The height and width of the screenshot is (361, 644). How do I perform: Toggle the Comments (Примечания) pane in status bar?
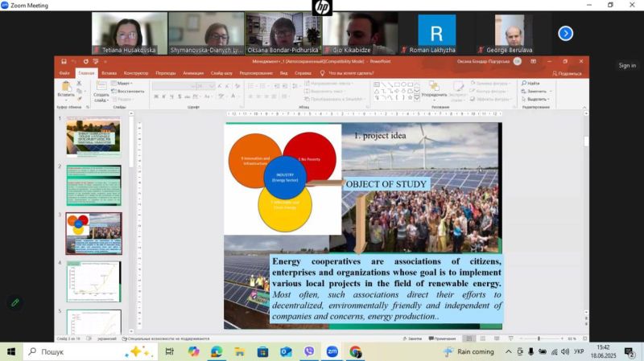pos(444,338)
